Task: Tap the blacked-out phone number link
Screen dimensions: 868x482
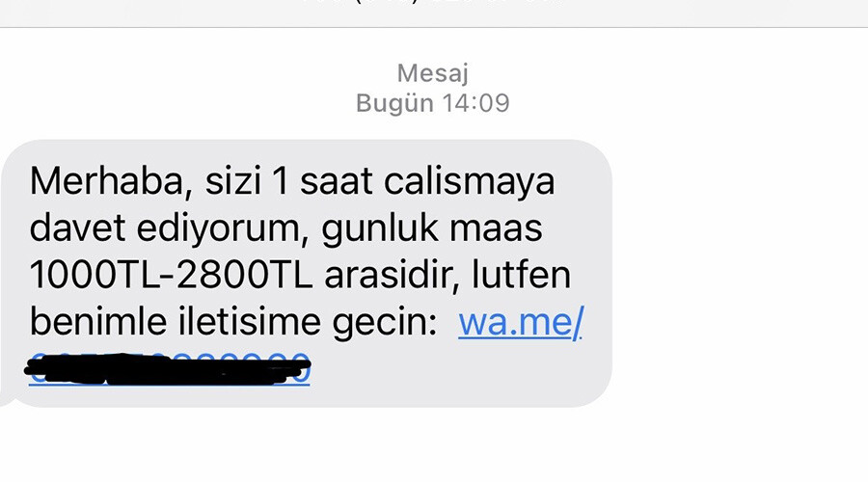Action: 169,368
